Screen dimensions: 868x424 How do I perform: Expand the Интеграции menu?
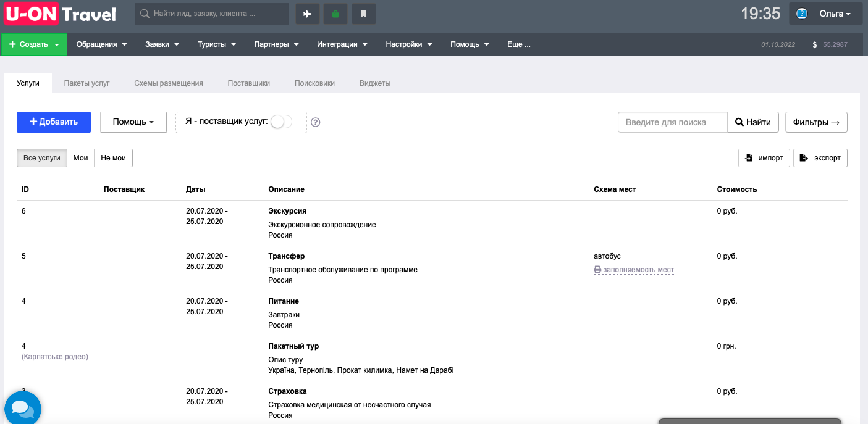[342, 44]
